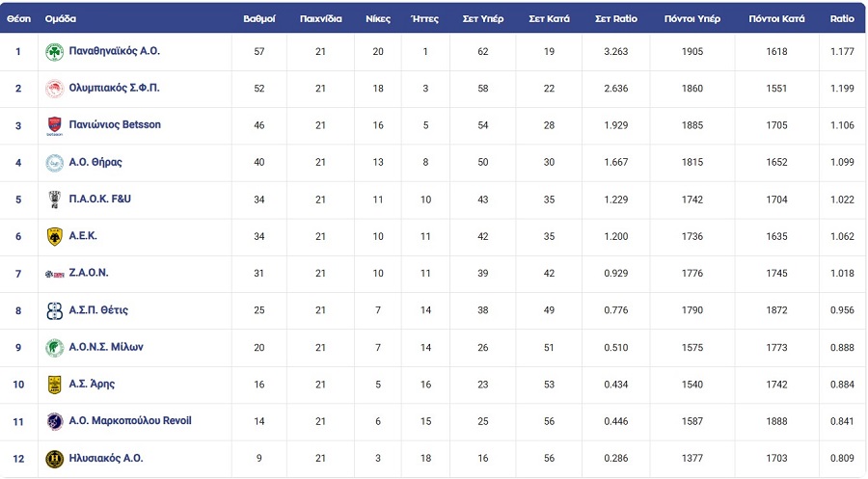Open the Ολυμπιακός Σ.Φ.Π. team link

tap(114, 88)
